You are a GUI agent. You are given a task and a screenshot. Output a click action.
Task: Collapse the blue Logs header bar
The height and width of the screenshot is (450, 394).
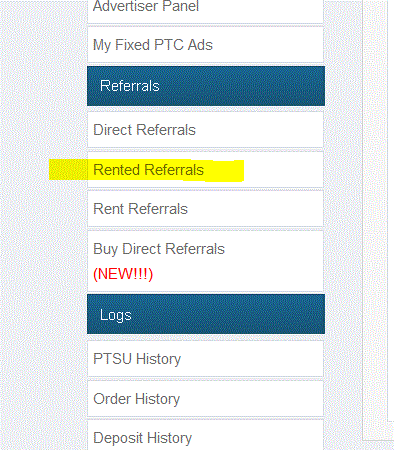(x=206, y=314)
